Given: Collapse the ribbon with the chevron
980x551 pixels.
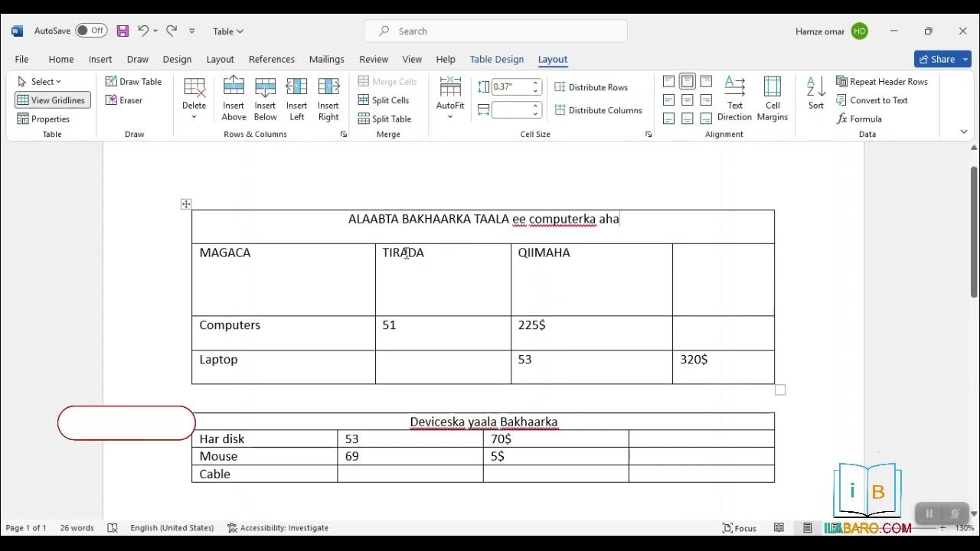Looking at the screenshot, I should [964, 132].
